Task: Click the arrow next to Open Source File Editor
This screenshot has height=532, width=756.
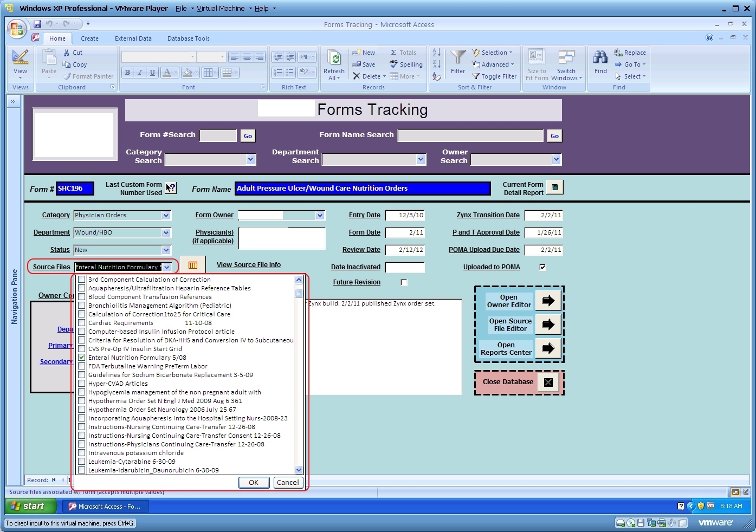Action: (x=548, y=325)
